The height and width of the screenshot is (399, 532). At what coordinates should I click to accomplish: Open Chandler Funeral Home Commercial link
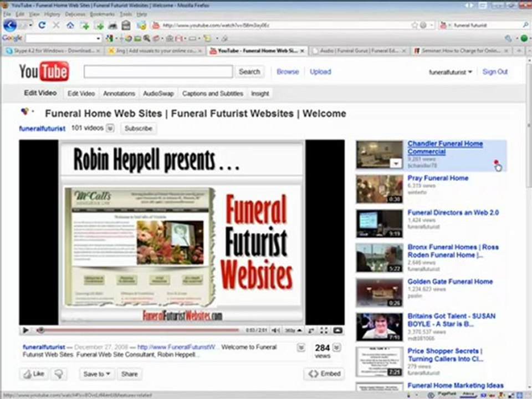[x=445, y=147]
